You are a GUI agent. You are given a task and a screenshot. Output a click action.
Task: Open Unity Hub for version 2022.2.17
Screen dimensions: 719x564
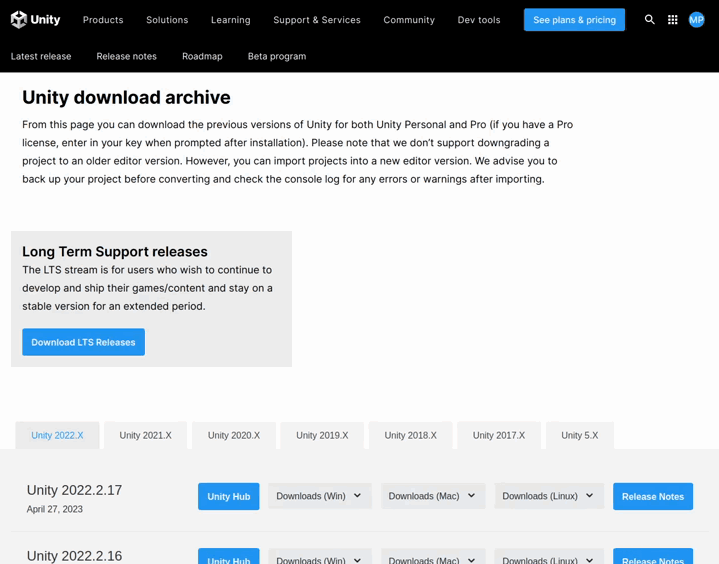[228, 496]
